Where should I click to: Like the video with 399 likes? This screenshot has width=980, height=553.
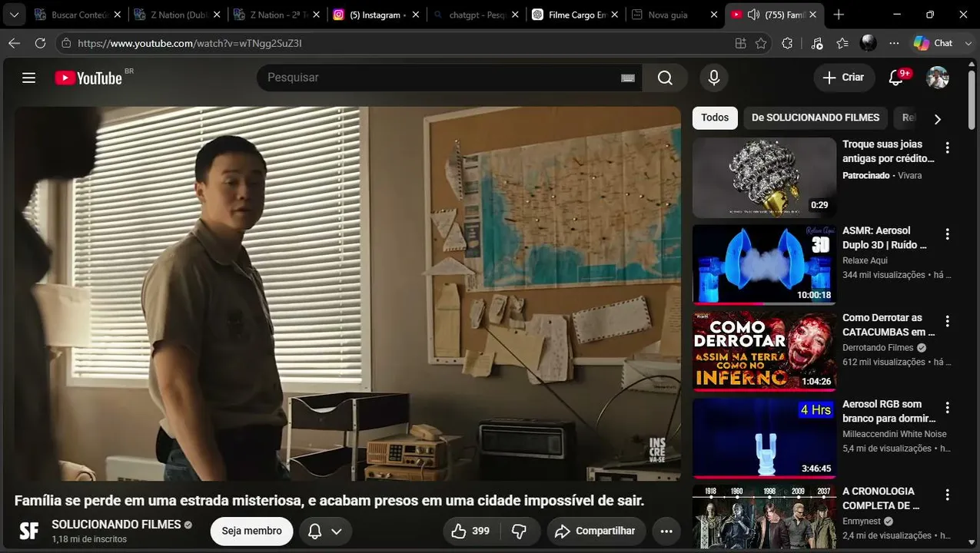tap(470, 531)
